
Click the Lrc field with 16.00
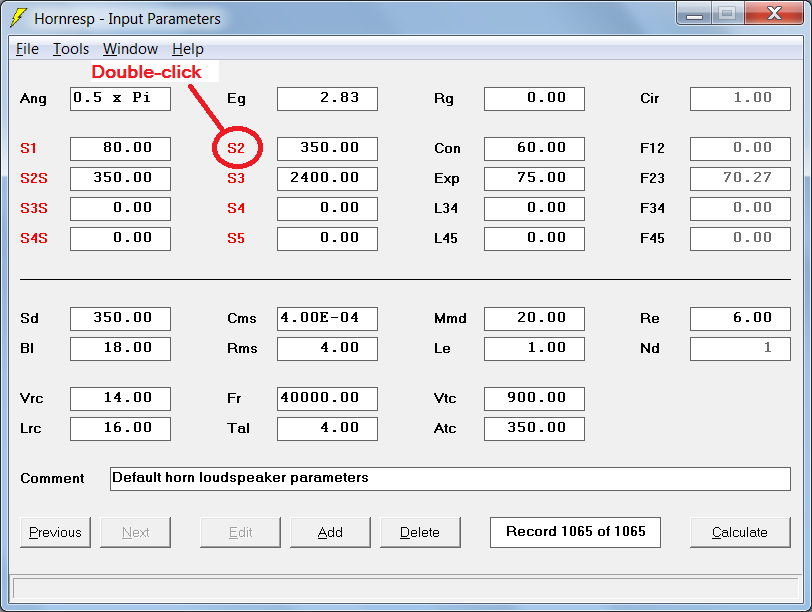click(120, 429)
